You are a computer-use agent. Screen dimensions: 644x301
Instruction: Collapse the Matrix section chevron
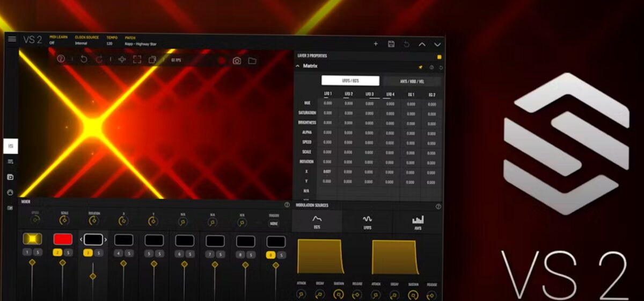[x=298, y=66]
